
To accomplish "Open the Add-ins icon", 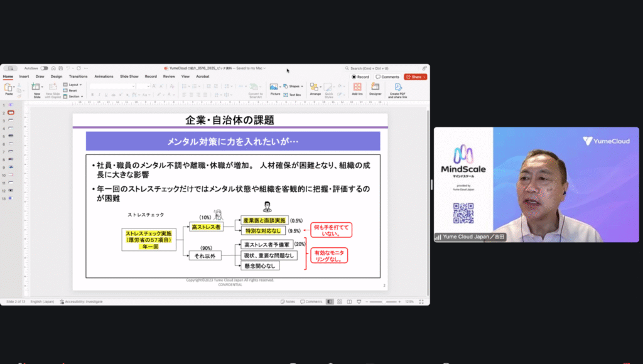I will pos(357,87).
